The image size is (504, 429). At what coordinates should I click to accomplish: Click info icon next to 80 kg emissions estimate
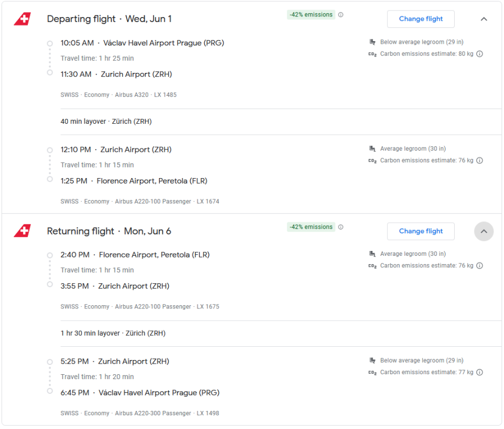[x=479, y=54]
